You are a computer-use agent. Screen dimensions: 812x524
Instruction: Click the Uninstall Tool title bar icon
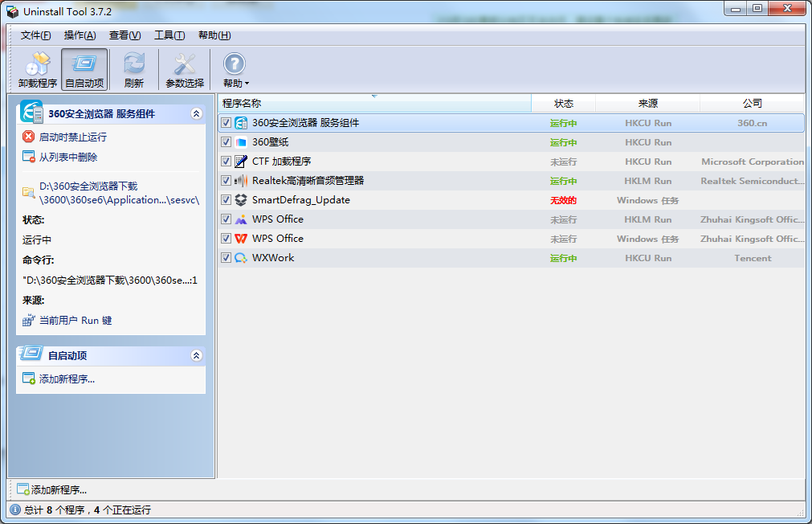click(12, 11)
